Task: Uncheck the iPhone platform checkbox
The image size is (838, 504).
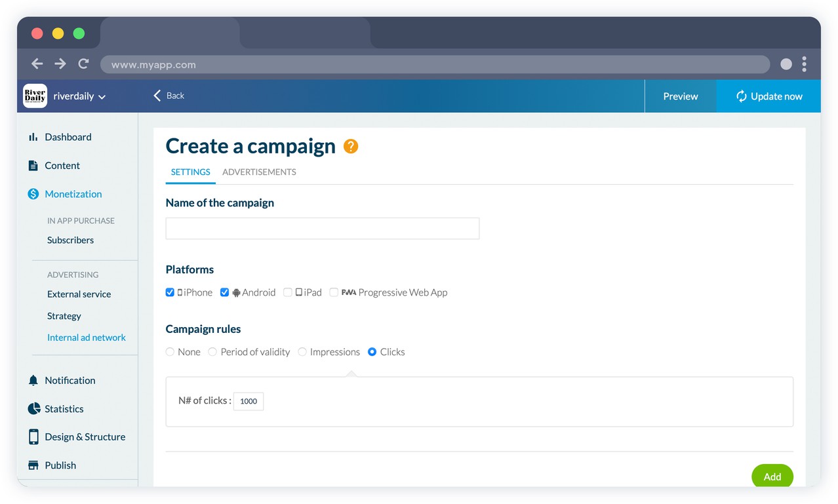Action: [x=170, y=292]
